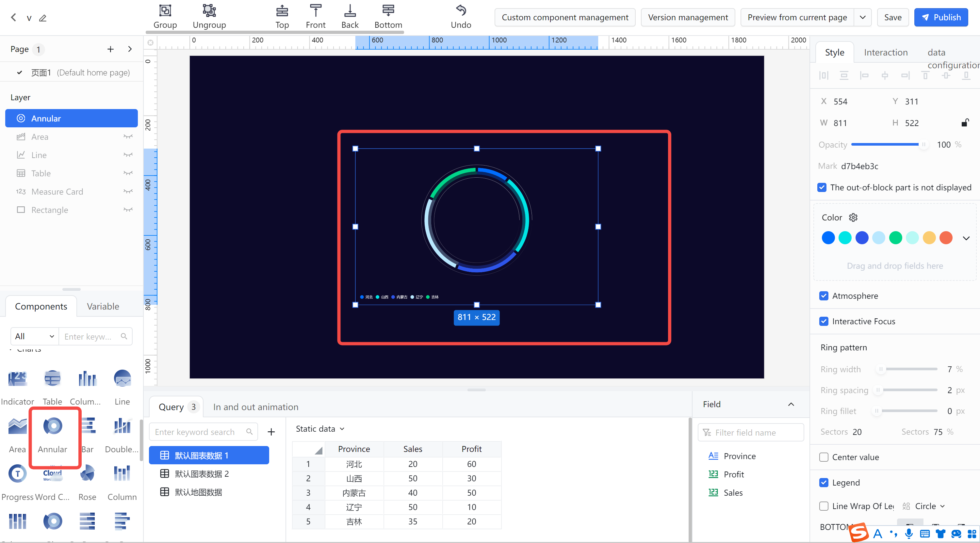Enable Line Wrap Of Legend checkbox
The height and width of the screenshot is (543, 980).
click(824, 506)
